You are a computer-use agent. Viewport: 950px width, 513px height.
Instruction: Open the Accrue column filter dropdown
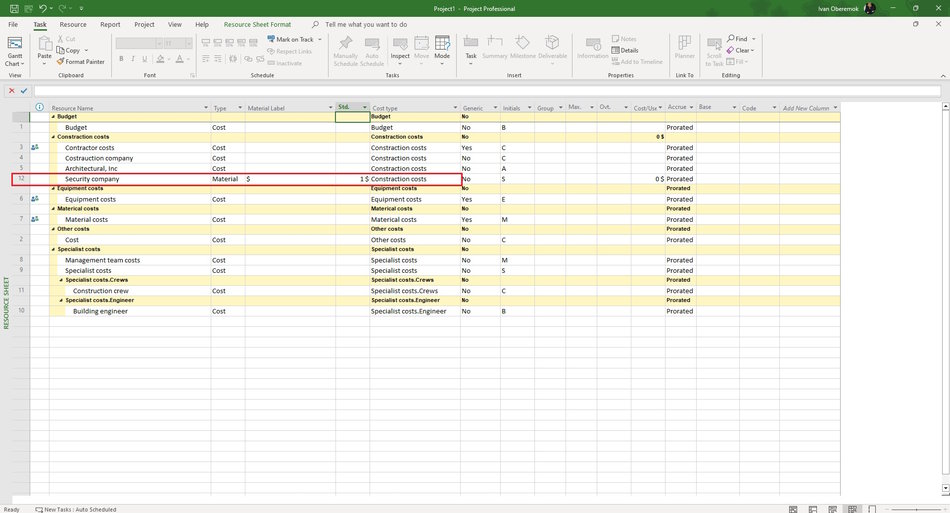[691, 107]
